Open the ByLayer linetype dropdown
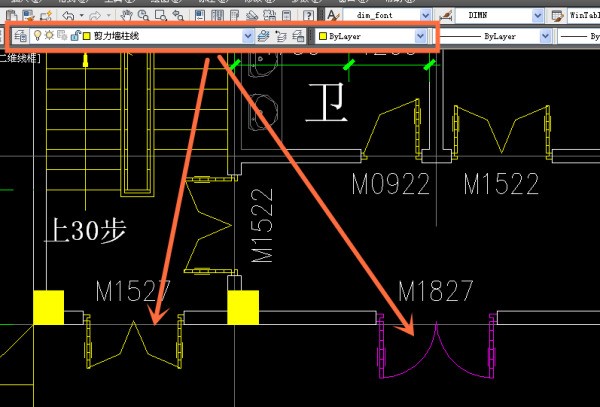The width and height of the screenshot is (600, 407). pyautogui.click(x=545, y=36)
